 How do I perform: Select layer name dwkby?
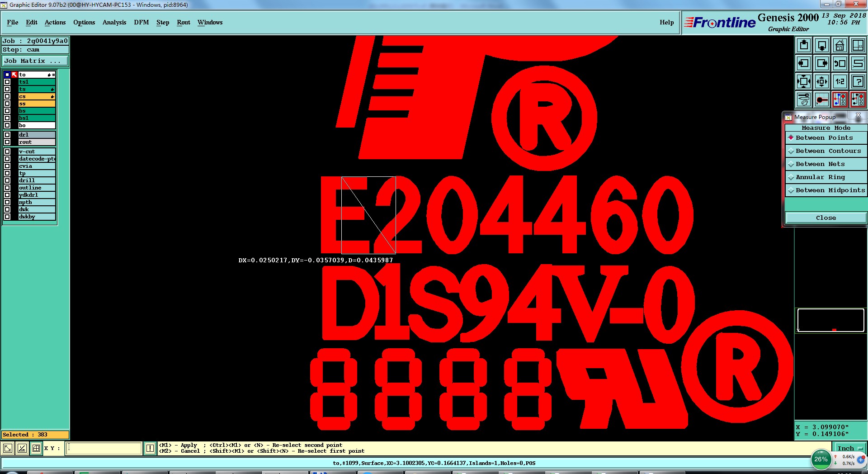pos(37,217)
